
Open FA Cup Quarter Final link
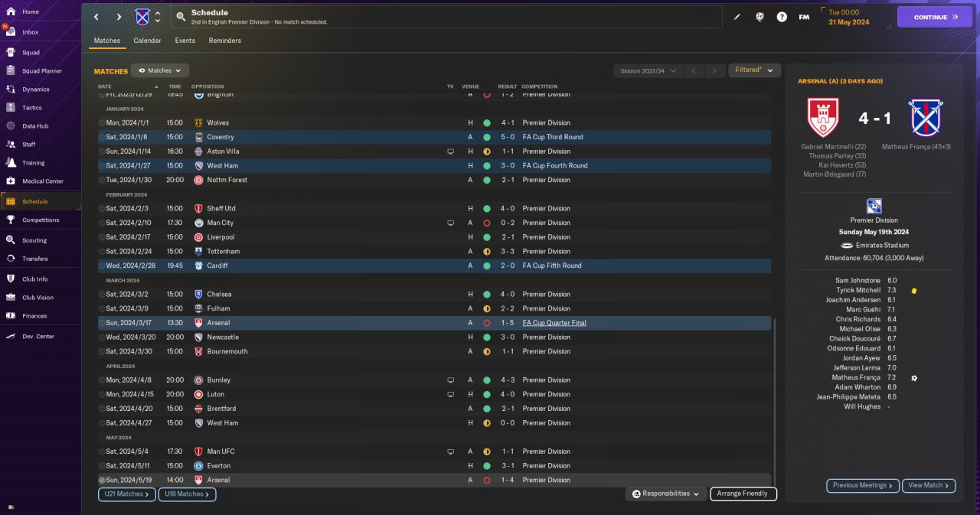pyautogui.click(x=554, y=323)
